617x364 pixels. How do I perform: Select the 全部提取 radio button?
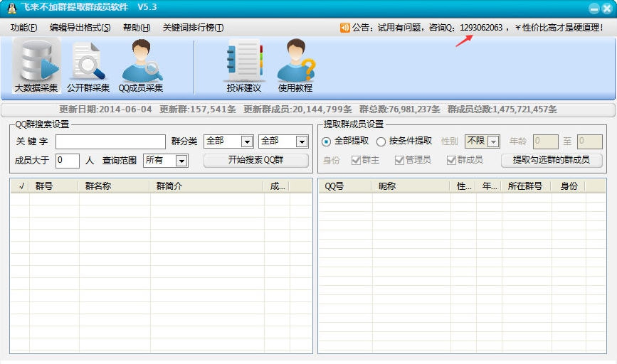(327, 141)
